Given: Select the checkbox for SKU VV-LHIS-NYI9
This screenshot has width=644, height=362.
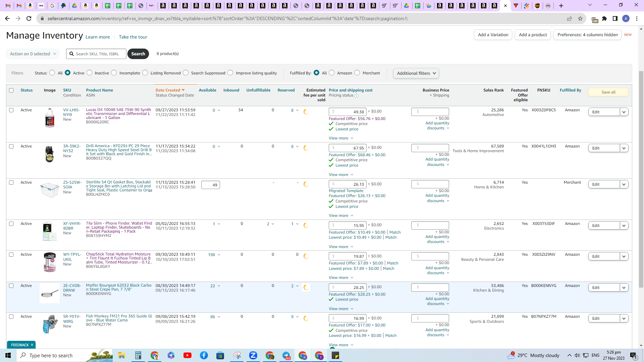Looking at the screenshot, I should (11, 110).
